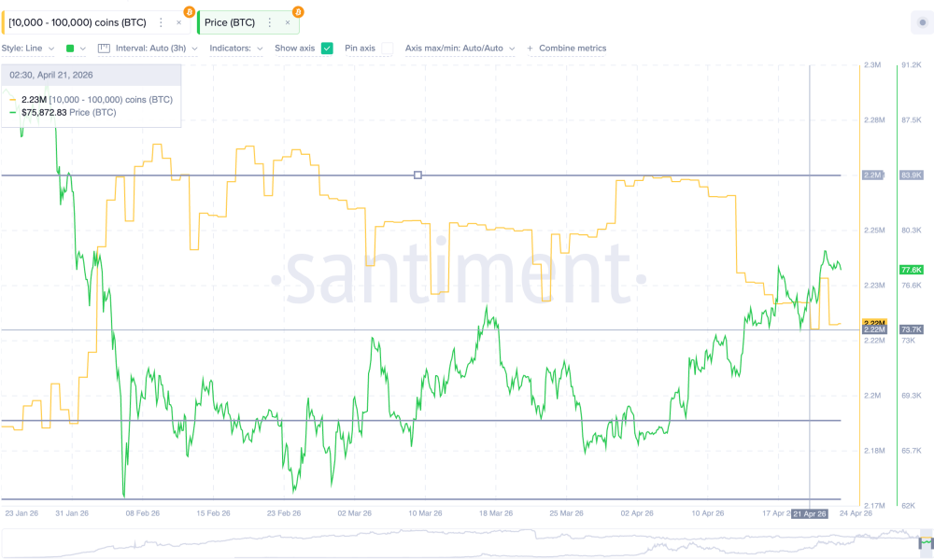Click Bitcoin badge on Price metric tab
This screenshot has width=934, height=560.
[298, 12]
